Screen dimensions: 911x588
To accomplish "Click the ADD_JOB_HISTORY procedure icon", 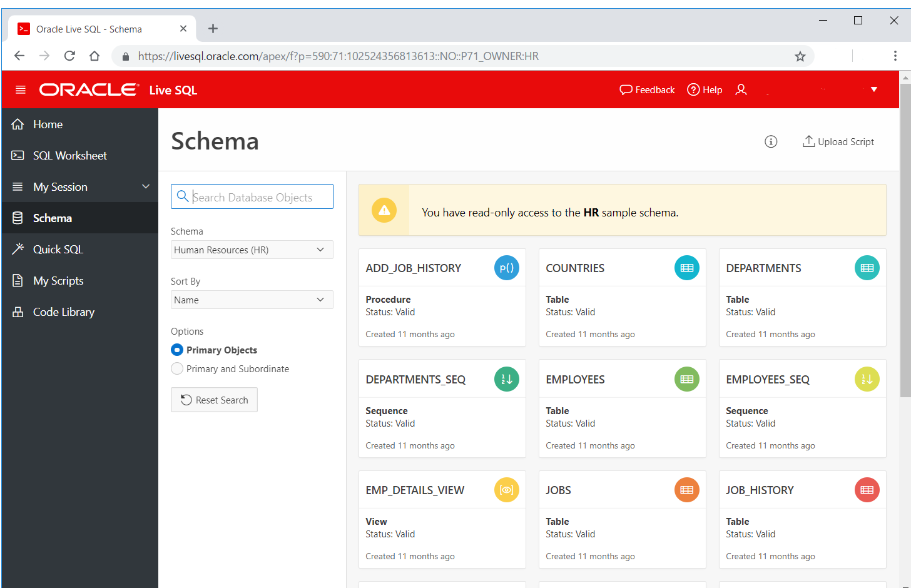I will tap(507, 268).
